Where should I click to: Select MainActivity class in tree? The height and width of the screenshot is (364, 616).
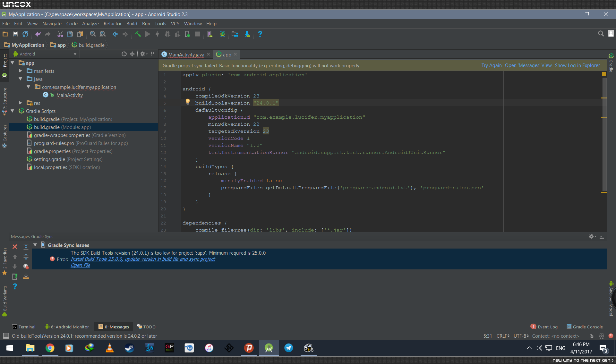point(69,95)
